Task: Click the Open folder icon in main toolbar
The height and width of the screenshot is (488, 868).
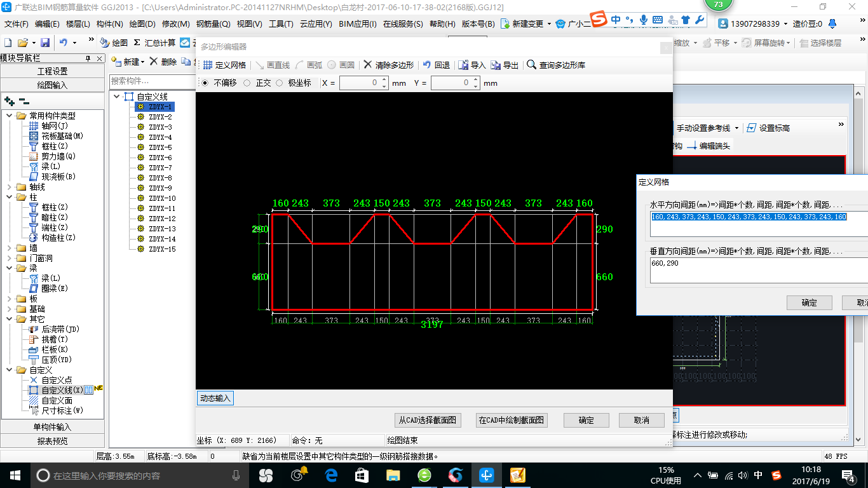Action: (22, 43)
